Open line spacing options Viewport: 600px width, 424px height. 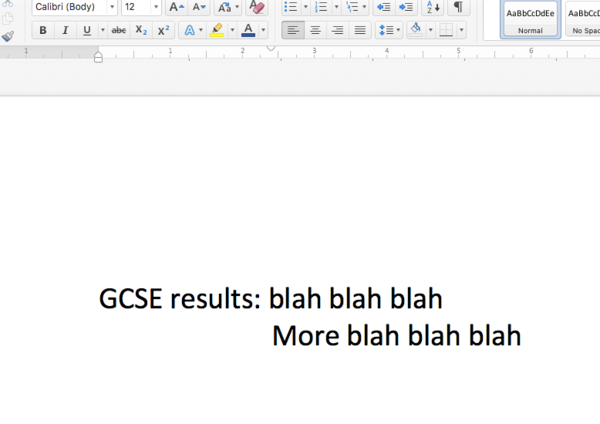389,30
